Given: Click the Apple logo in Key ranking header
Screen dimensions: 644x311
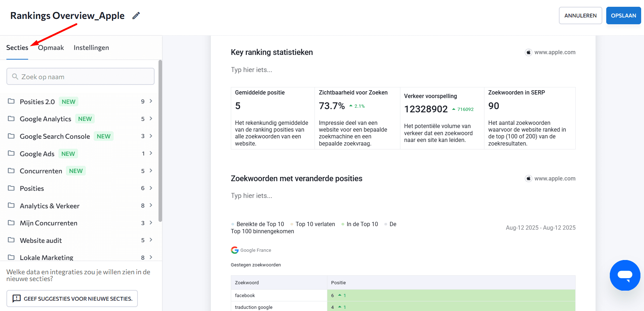Looking at the screenshot, I should [529, 52].
